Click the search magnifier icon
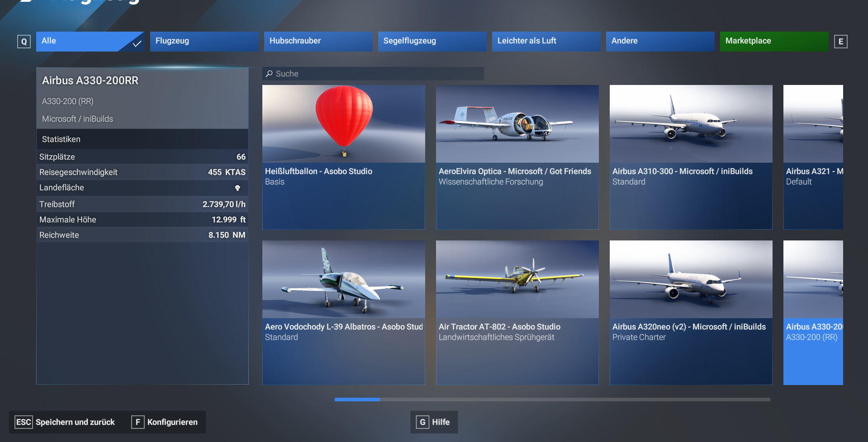Viewport: 868px width, 442px height. click(x=269, y=74)
